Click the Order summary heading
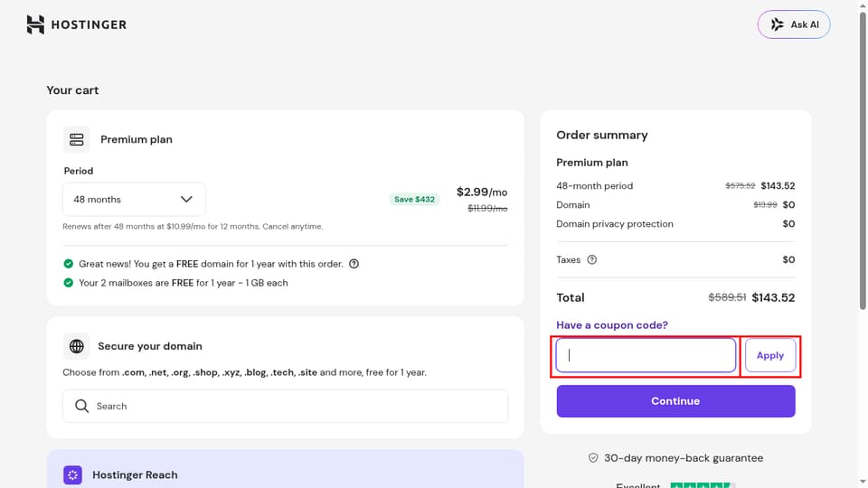This screenshot has width=868, height=488. [x=602, y=135]
